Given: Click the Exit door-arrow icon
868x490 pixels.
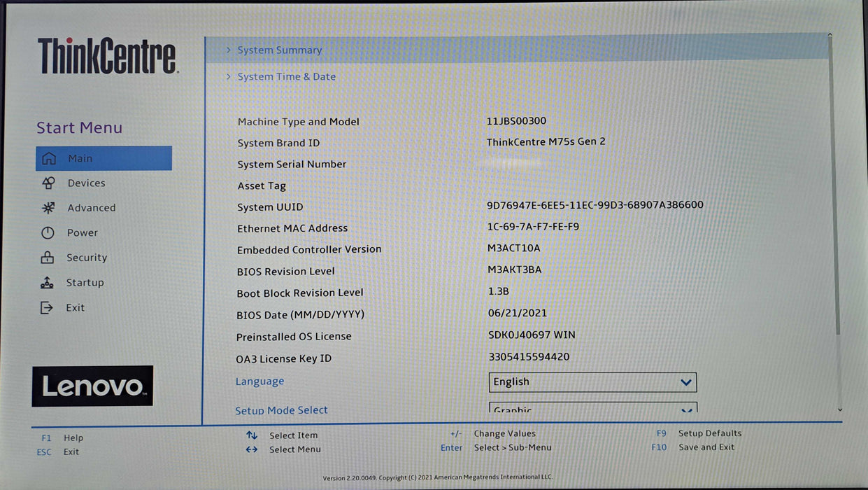Looking at the screenshot, I should (47, 307).
